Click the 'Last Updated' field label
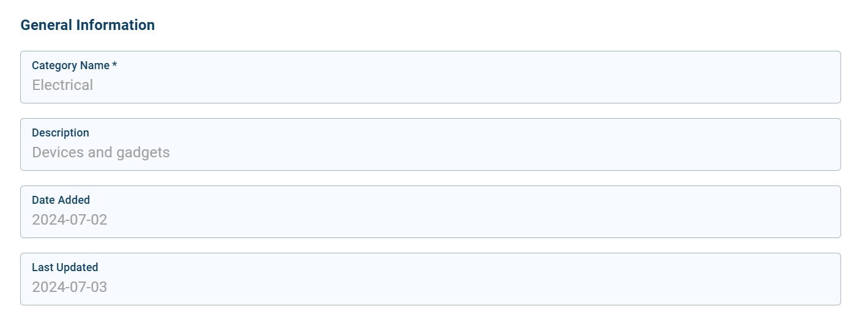The height and width of the screenshot is (336, 868). coord(65,267)
